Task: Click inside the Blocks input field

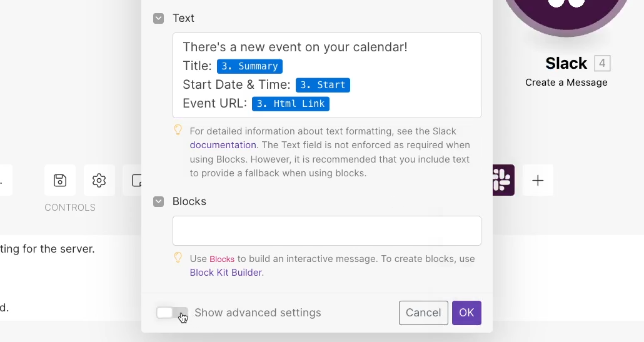Action: (x=327, y=231)
